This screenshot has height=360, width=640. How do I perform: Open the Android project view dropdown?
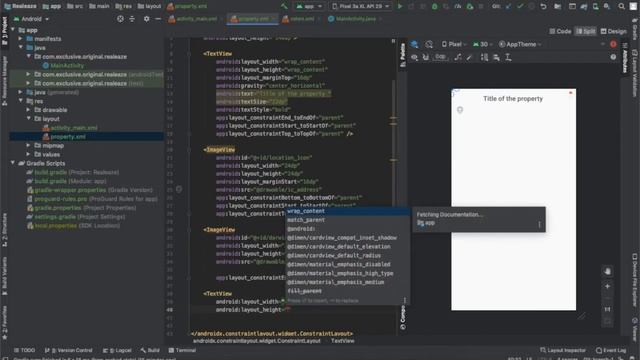pos(31,19)
